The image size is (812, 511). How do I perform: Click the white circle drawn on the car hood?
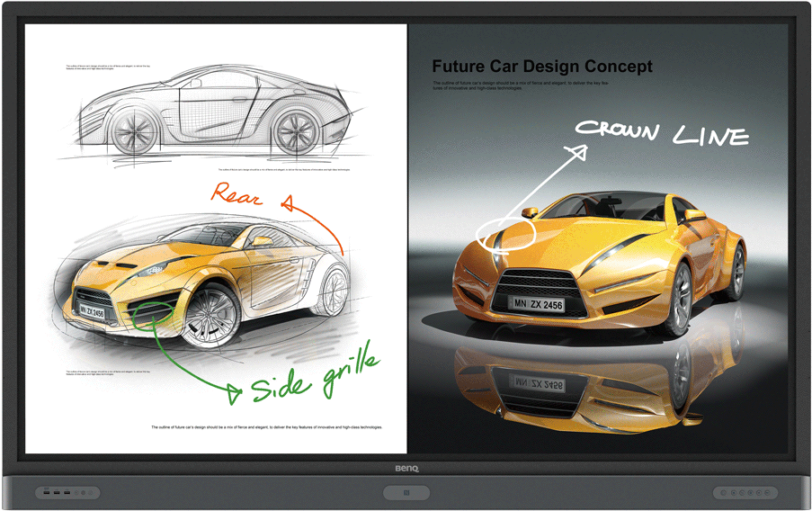click(506, 232)
